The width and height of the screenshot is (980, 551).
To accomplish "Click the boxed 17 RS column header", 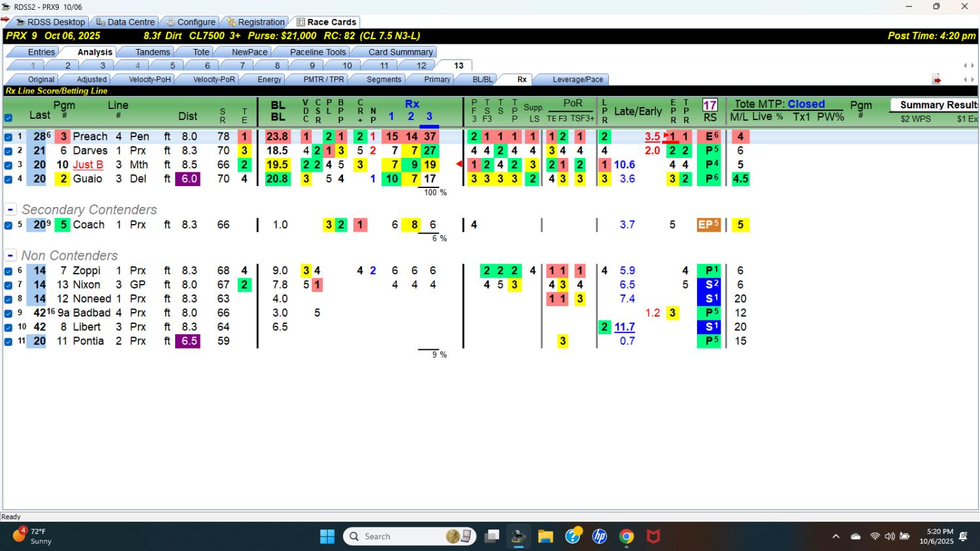I will coord(710,104).
